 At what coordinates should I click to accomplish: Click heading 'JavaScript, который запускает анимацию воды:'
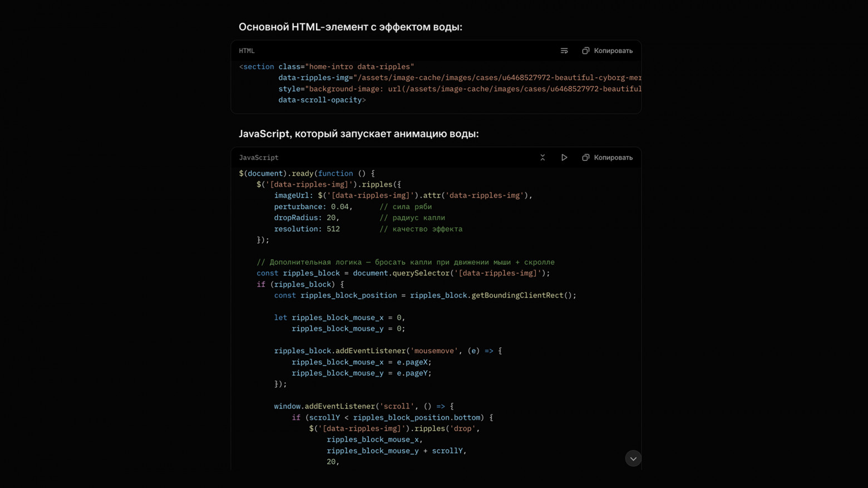pos(359,134)
